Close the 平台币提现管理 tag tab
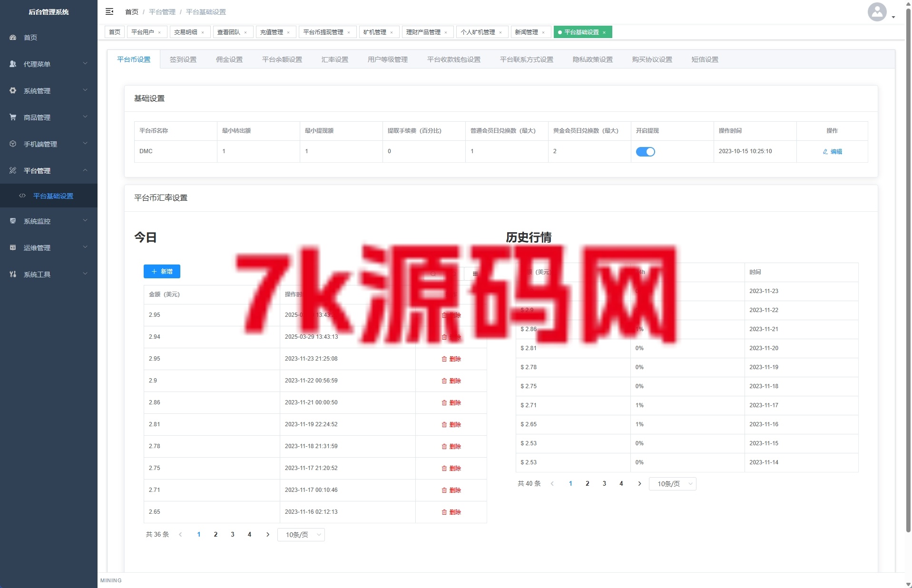912x588 pixels. coord(349,32)
